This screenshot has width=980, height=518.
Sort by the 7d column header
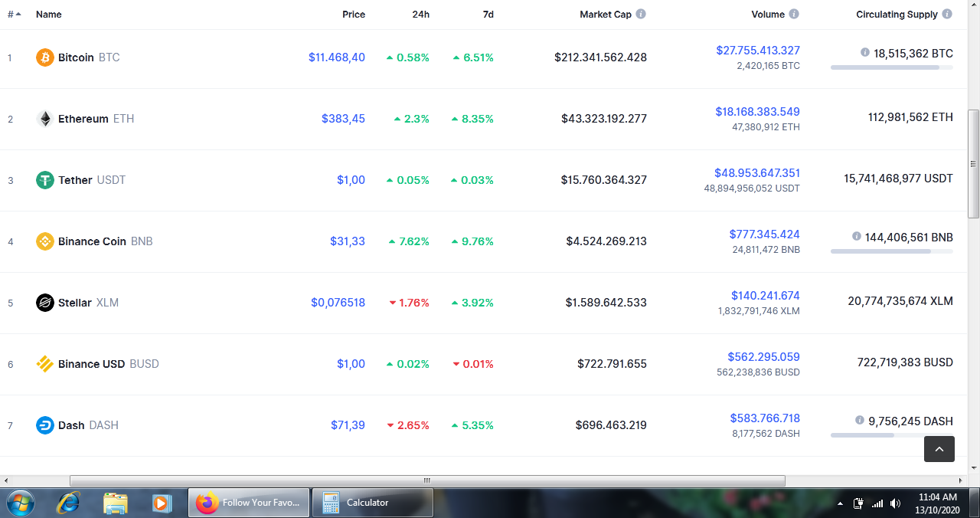tap(488, 15)
